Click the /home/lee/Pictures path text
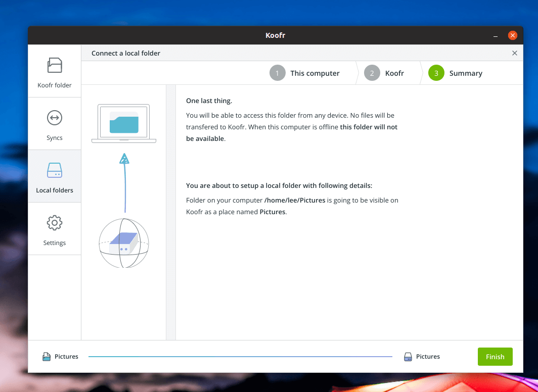This screenshot has width=538, height=392. coord(295,200)
